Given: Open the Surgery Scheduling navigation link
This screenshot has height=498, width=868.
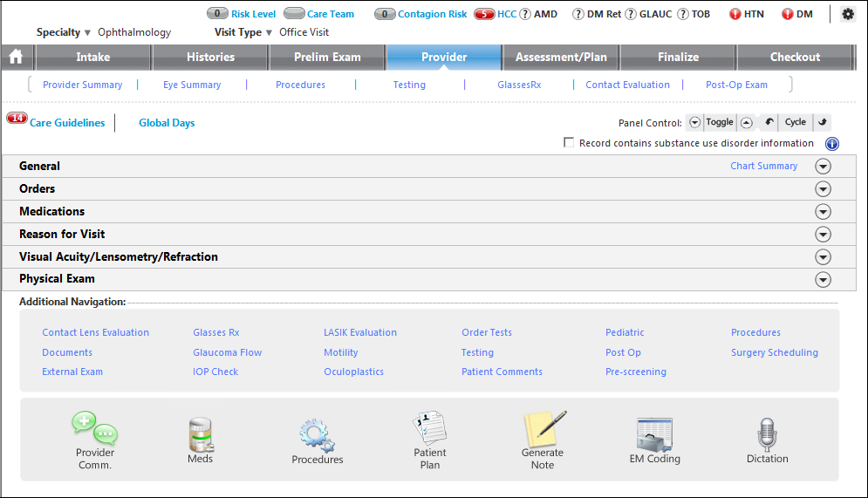Looking at the screenshot, I should point(775,352).
